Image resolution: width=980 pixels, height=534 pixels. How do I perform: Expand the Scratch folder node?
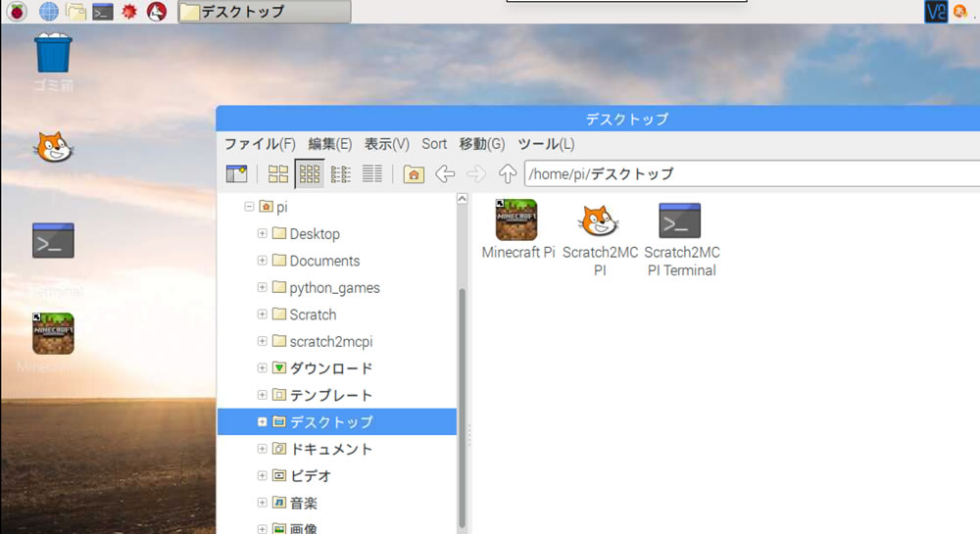point(262,315)
